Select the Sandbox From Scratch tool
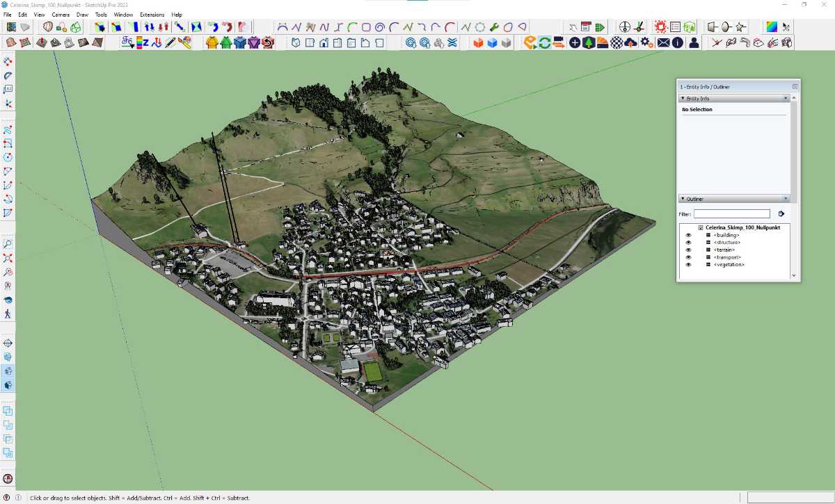The image size is (835, 504). point(26,42)
